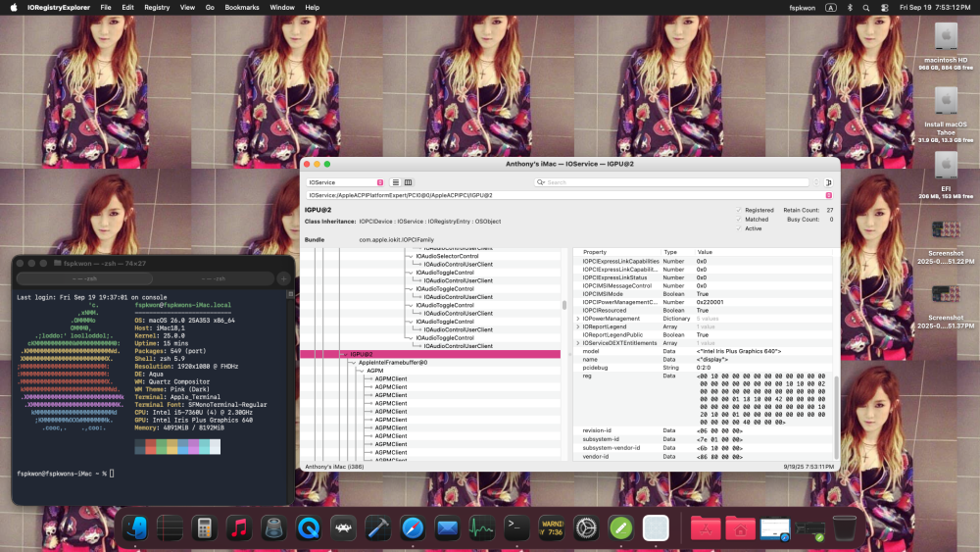The image size is (980, 552).
Task: Open the Registry menu
Action: pyautogui.click(x=157, y=8)
